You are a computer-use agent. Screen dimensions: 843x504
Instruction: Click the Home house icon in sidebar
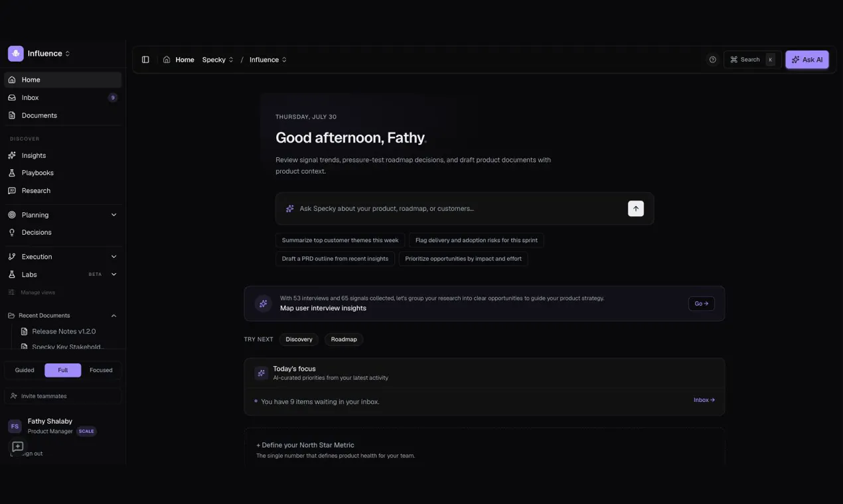12,80
